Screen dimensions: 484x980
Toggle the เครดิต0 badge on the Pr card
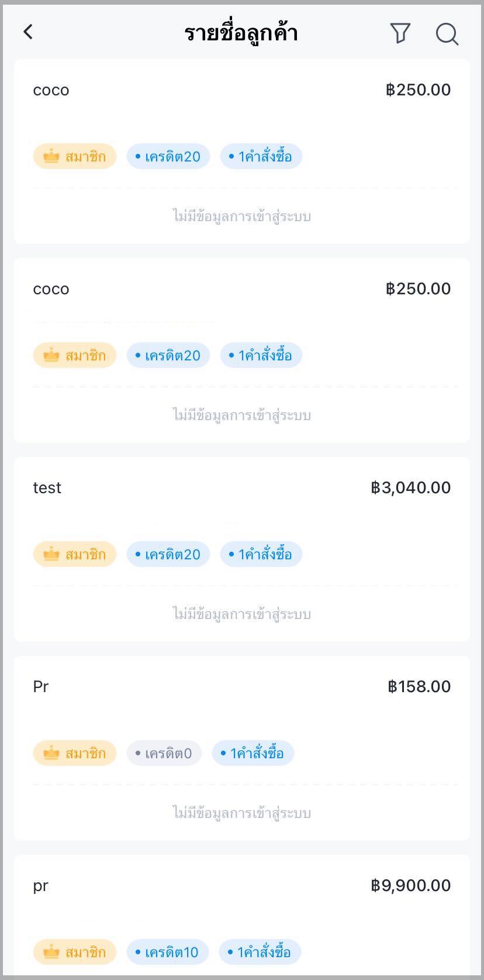(x=164, y=753)
